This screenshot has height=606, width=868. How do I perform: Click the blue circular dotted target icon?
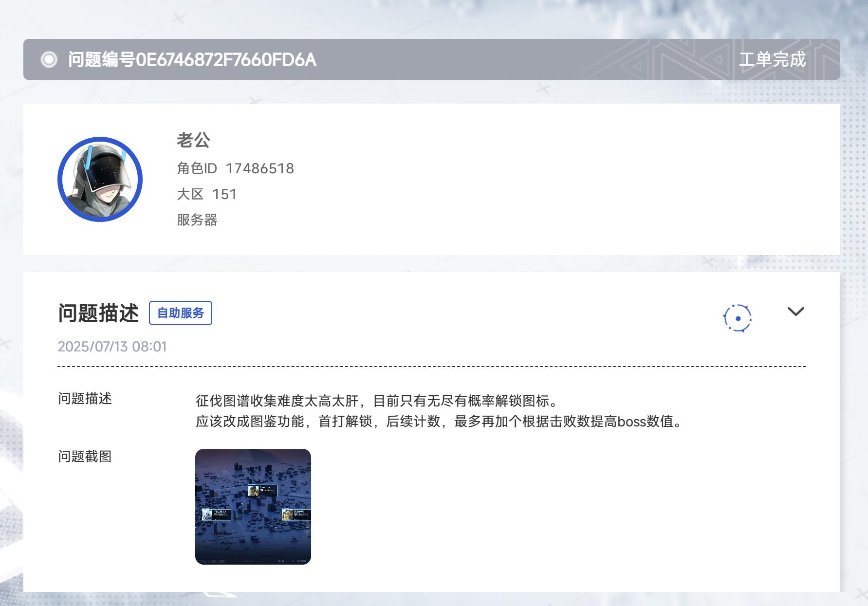pyautogui.click(x=738, y=318)
